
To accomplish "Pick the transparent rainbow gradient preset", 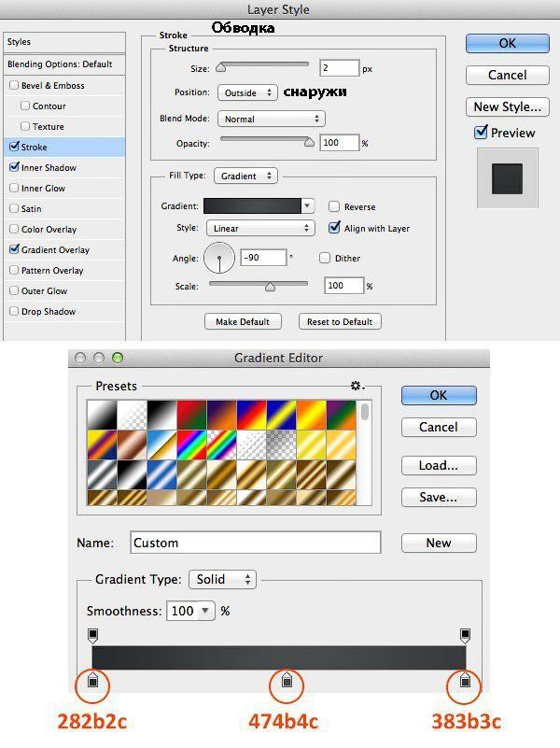I will point(221,445).
